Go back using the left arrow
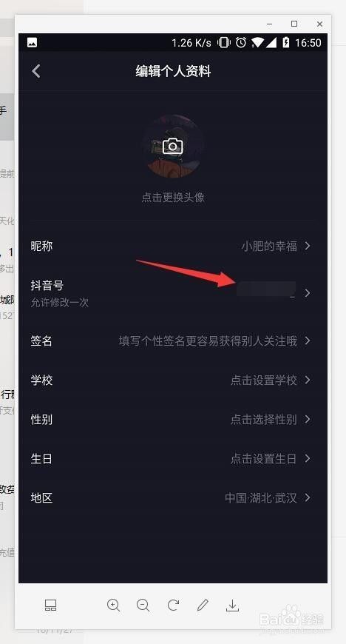The image size is (346, 644). click(x=36, y=71)
